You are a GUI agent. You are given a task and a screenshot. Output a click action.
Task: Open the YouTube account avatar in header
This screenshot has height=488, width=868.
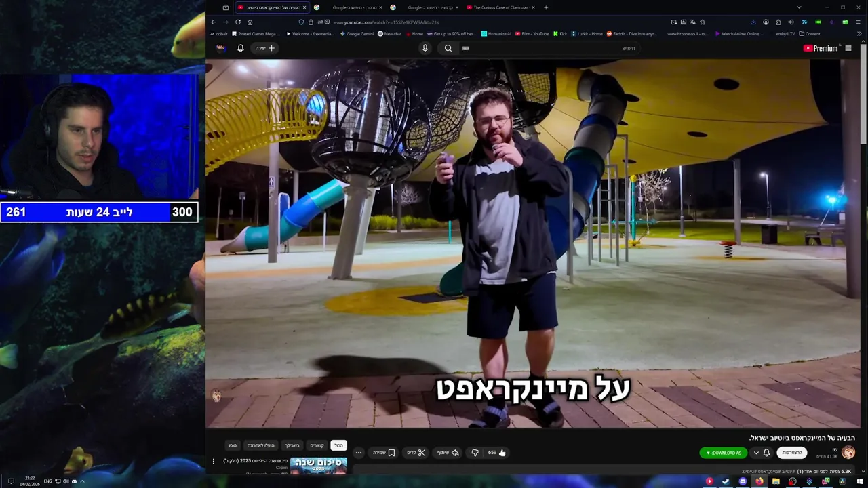point(221,48)
